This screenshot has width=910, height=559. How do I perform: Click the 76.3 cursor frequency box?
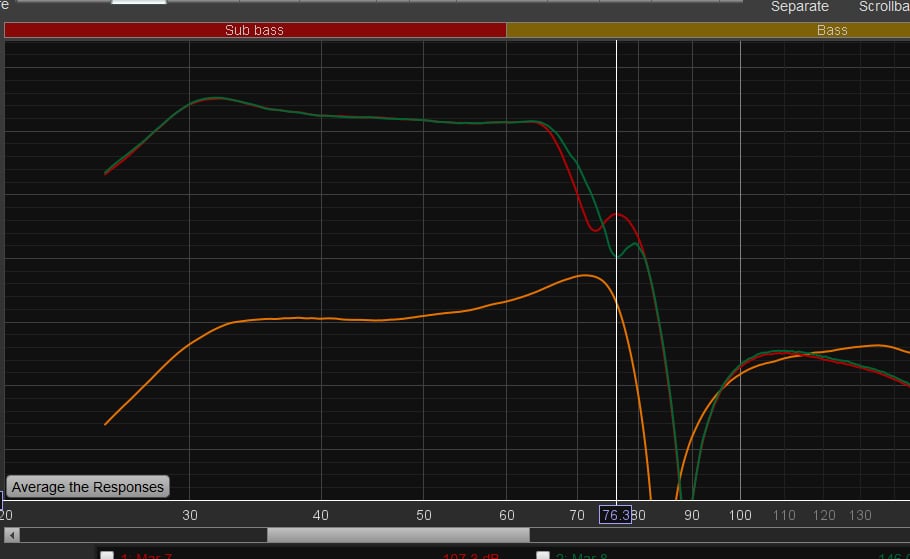click(x=615, y=514)
